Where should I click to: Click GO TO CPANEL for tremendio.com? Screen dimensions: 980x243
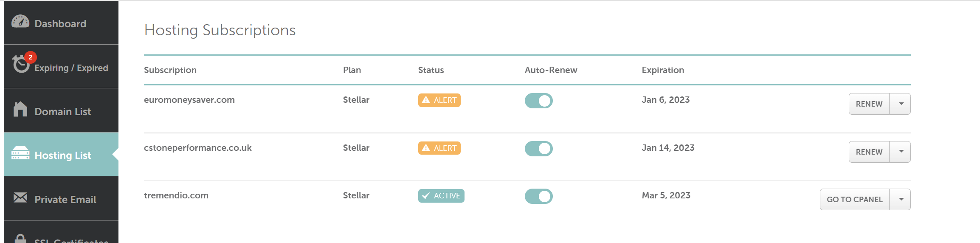pyautogui.click(x=855, y=200)
